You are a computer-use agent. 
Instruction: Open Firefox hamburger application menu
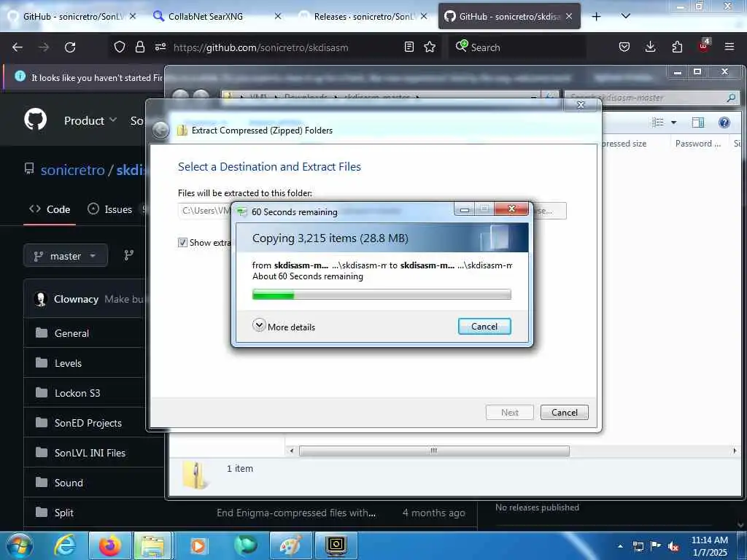pyautogui.click(x=729, y=47)
